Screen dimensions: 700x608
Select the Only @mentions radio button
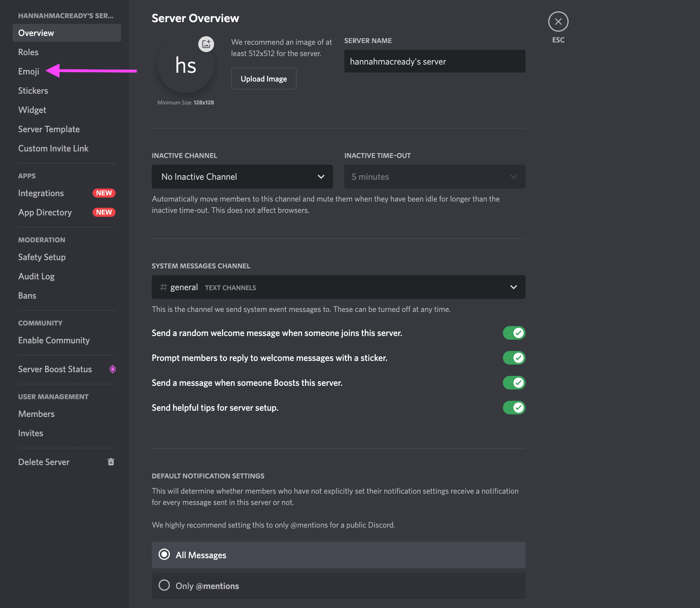tap(164, 586)
